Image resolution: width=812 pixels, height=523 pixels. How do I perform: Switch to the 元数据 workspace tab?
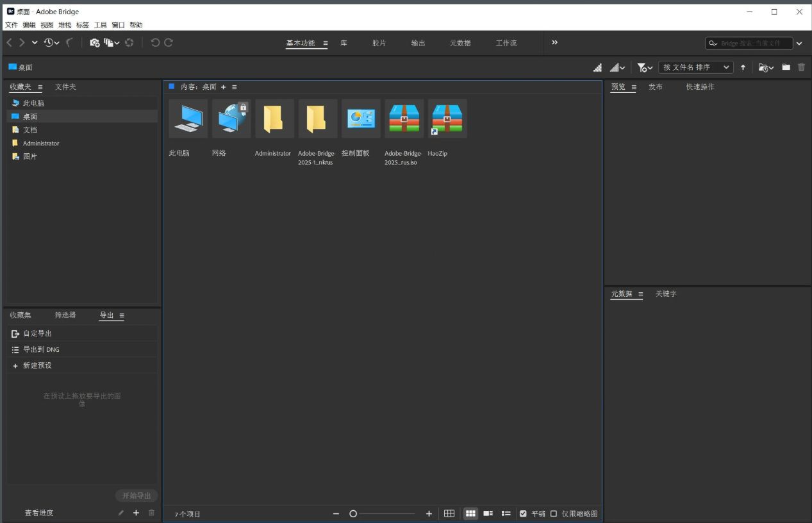pyautogui.click(x=460, y=43)
